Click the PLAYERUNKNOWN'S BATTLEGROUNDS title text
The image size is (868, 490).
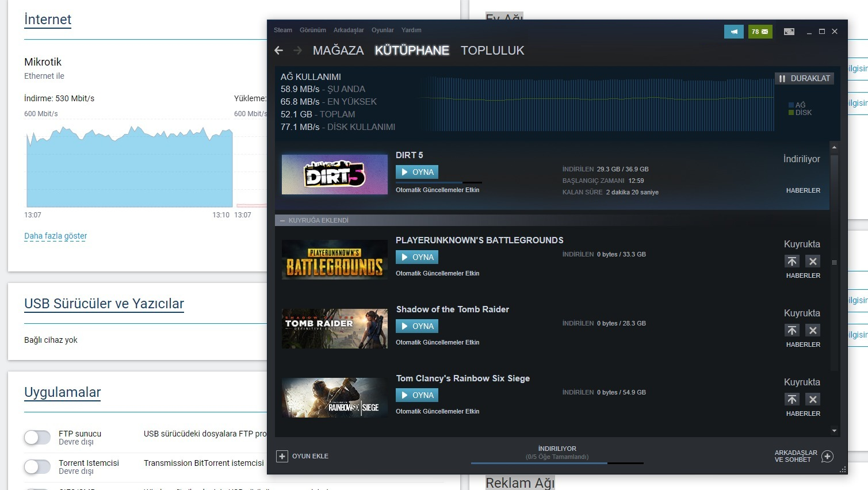tap(480, 240)
